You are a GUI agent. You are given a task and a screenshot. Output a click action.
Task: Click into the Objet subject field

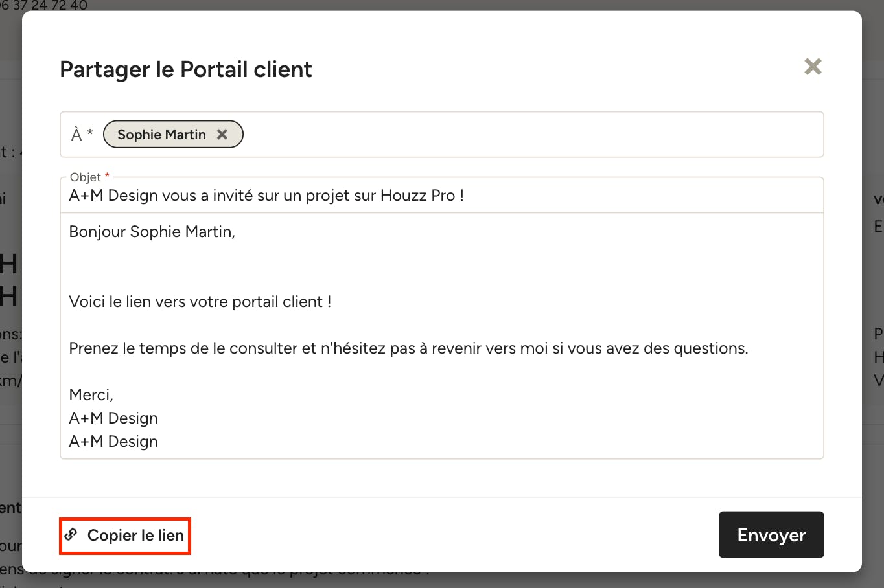[x=442, y=196]
